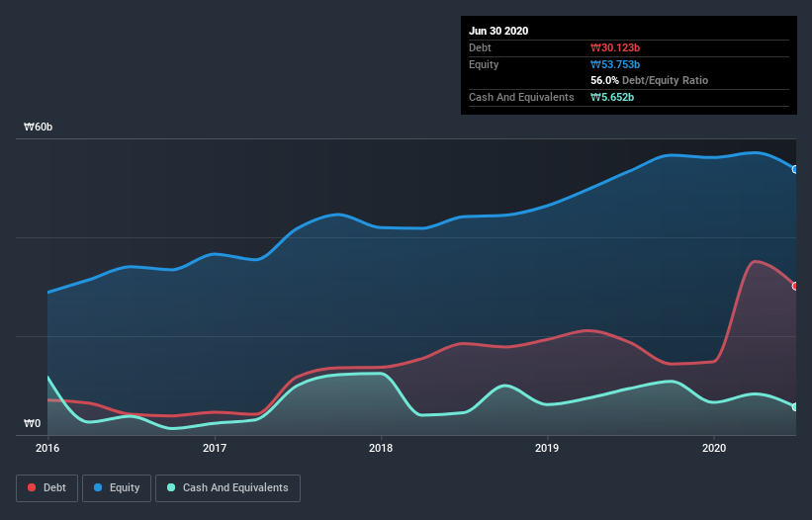The height and width of the screenshot is (520, 812).
Task: Click the 2018 x-axis label
Action: pyautogui.click(x=381, y=448)
